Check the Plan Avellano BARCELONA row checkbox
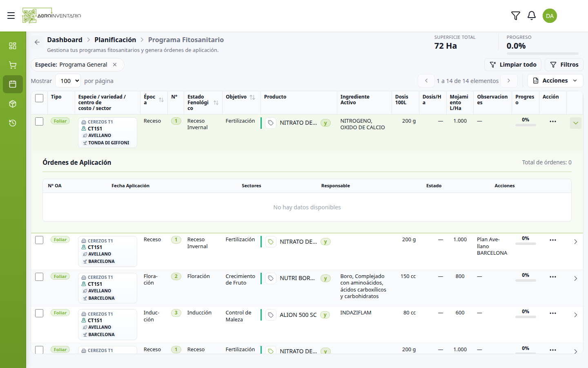The height and width of the screenshot is (368, 588). [x=39, y=240]
